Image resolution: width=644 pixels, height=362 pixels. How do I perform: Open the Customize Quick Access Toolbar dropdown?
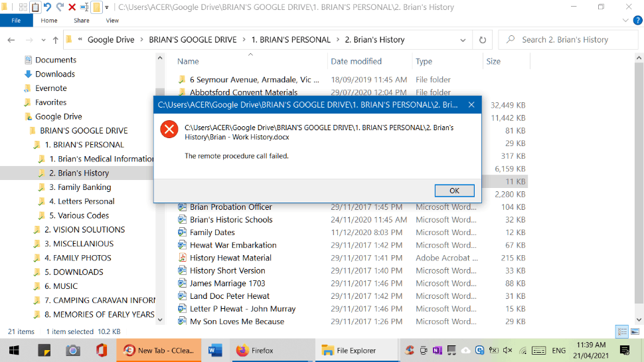click(x=107, y=7)
